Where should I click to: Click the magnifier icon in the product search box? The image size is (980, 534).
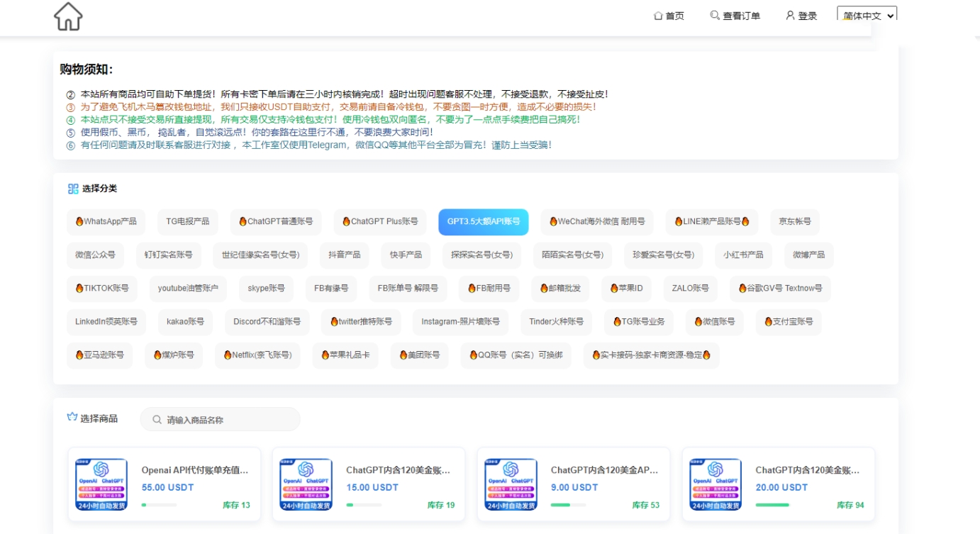coord(157,420)
